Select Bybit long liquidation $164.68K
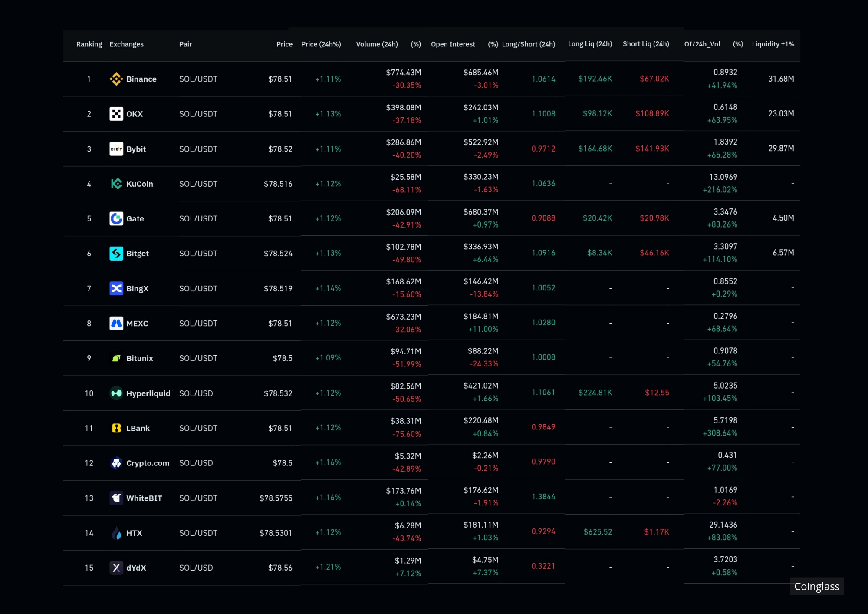 [595, 149]
